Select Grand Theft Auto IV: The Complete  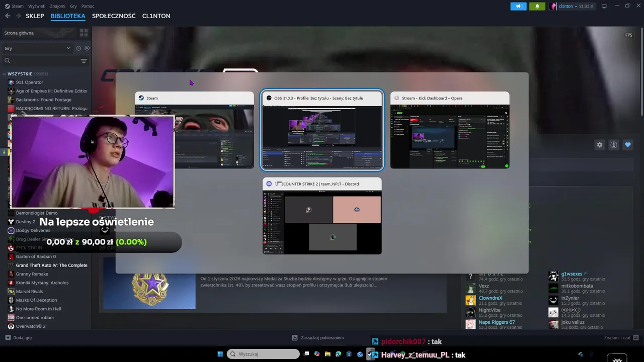click(x=48, y=265)
